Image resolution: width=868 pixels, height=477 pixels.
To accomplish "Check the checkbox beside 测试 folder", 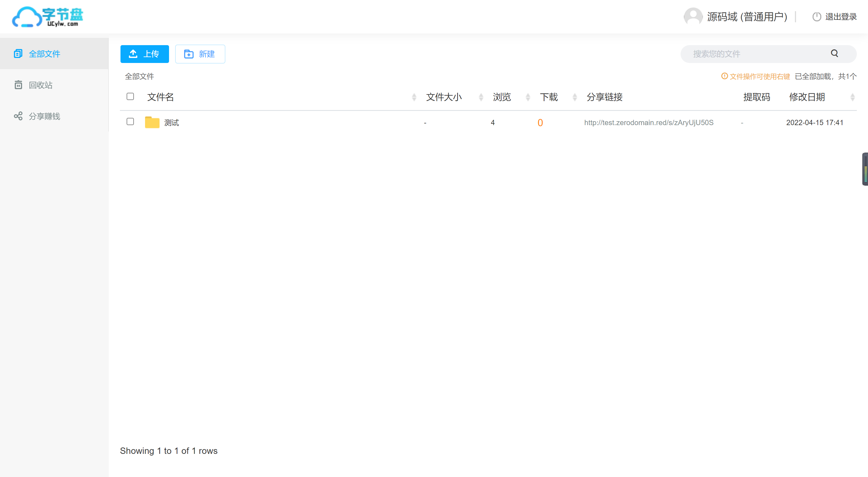I will click(131, 122).
